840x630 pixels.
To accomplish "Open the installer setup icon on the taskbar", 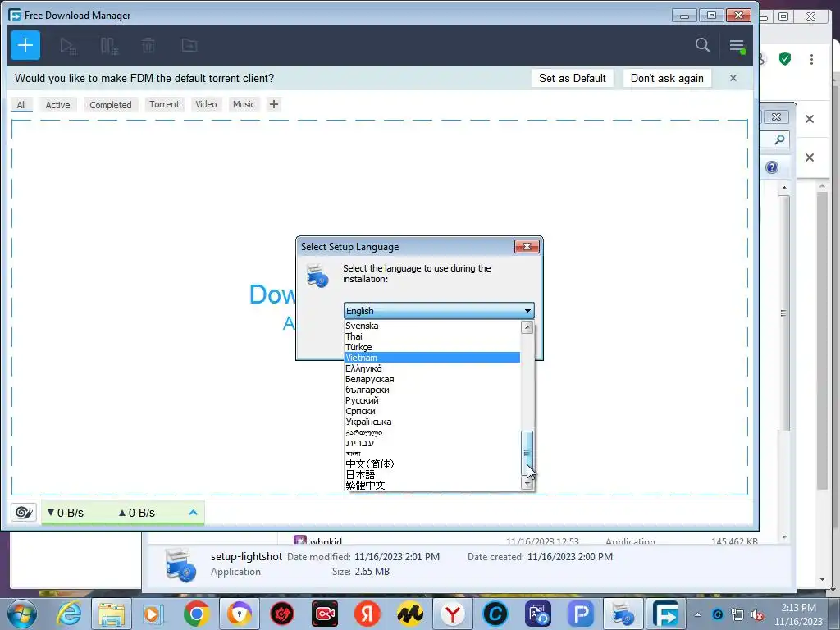I will pos(623,614).
